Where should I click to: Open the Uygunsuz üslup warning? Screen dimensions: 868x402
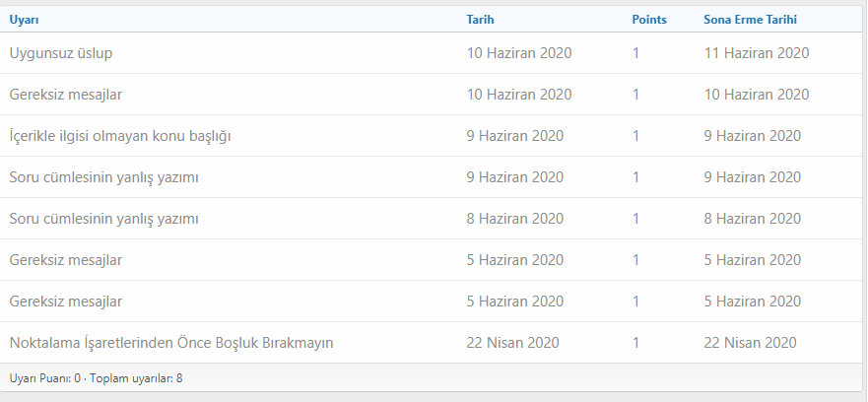60,53
